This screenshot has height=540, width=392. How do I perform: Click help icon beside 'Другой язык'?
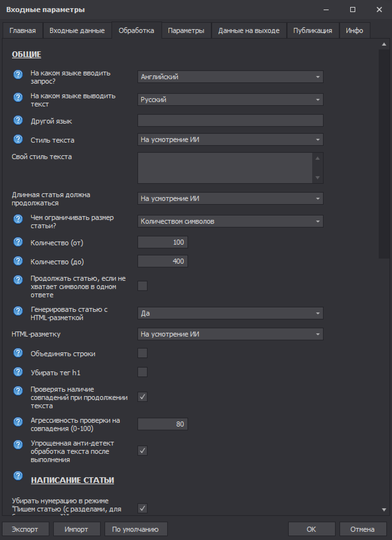click(18, 120)
